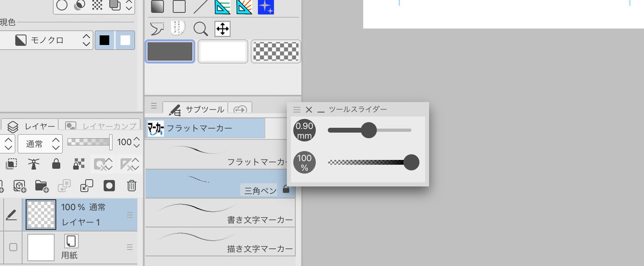
Task: Select the transparent checkered color swatch
Action: click(276, 51)
